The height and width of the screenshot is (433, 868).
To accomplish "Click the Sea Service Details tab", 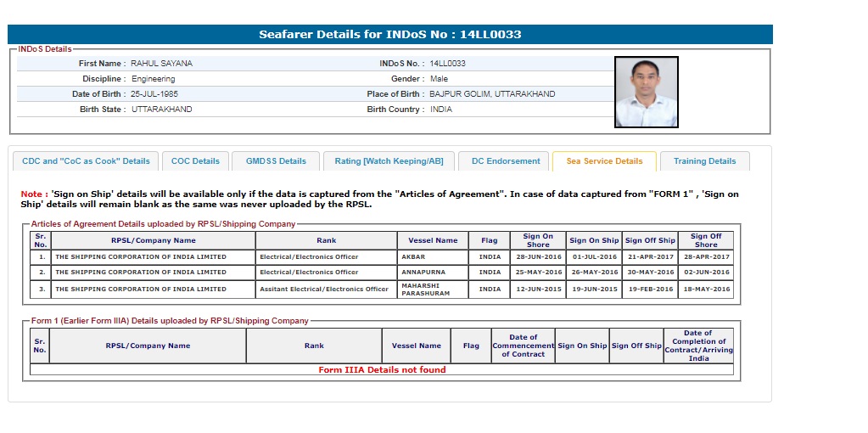I will click(604, 161).
